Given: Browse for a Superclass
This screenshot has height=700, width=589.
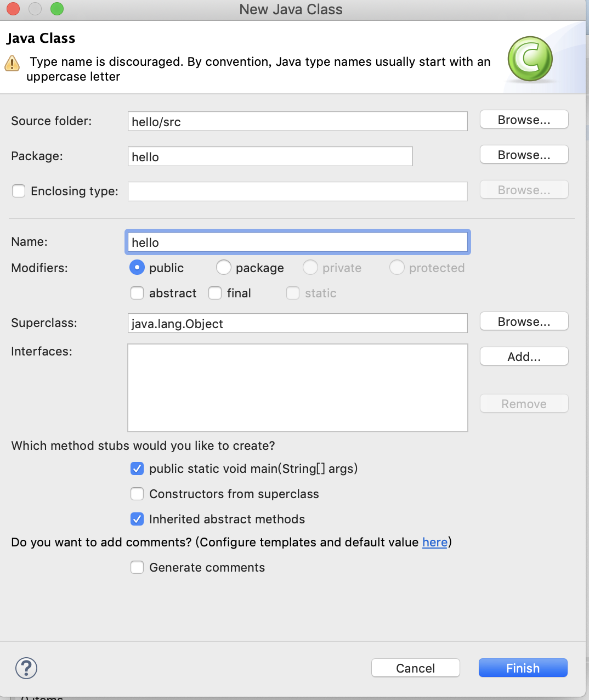Looking at the screenshot, I should 524,321.
